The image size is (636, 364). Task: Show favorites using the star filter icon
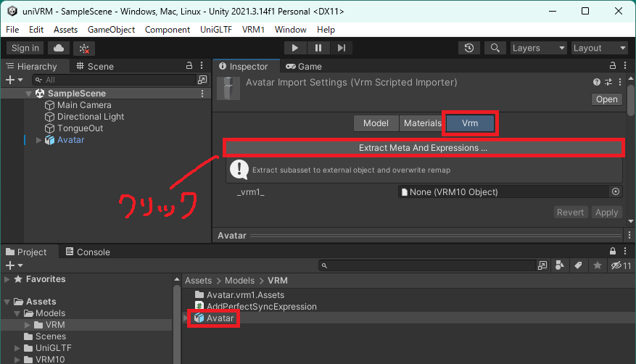[x=597, y=266]
